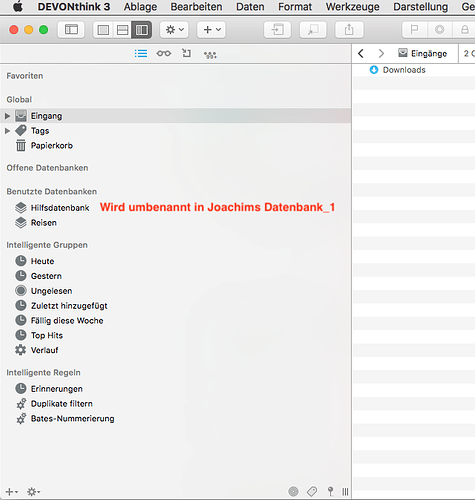Open the Format menu
475x500 pixels.
click(295, 7)
